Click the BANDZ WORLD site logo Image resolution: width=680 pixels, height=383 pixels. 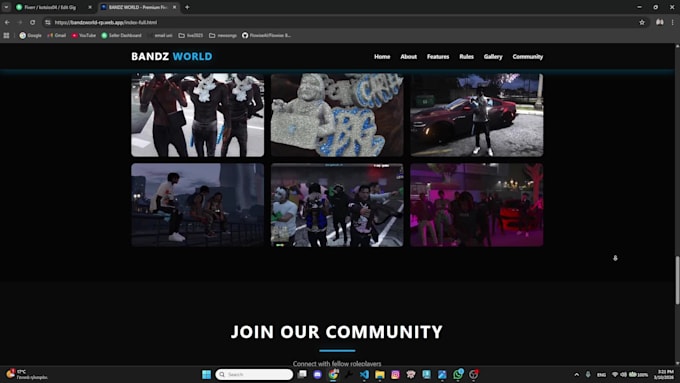pos(172,56)
